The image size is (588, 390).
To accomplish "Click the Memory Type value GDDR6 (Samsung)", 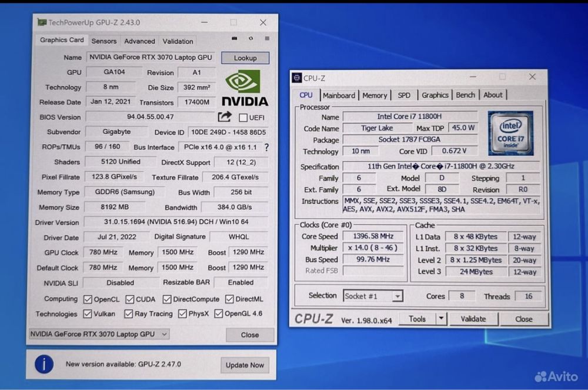I will pos(125,192).
